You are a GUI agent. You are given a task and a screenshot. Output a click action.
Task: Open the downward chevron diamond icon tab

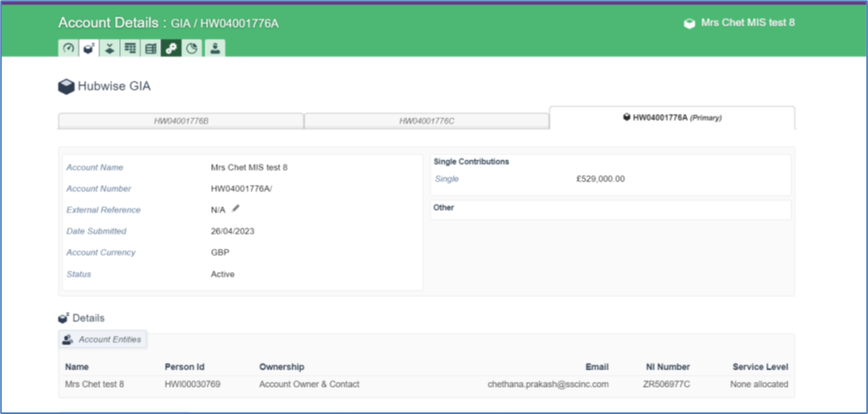109,48
